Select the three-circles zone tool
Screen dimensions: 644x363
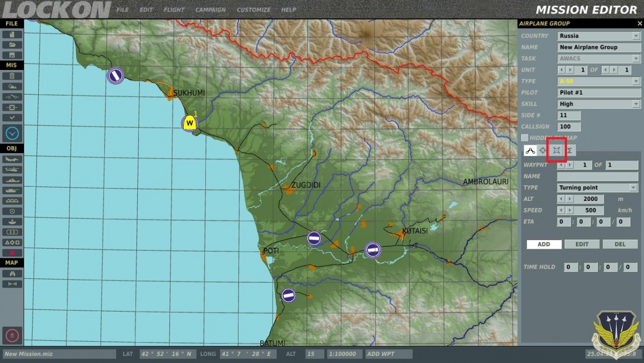(12, 232)
